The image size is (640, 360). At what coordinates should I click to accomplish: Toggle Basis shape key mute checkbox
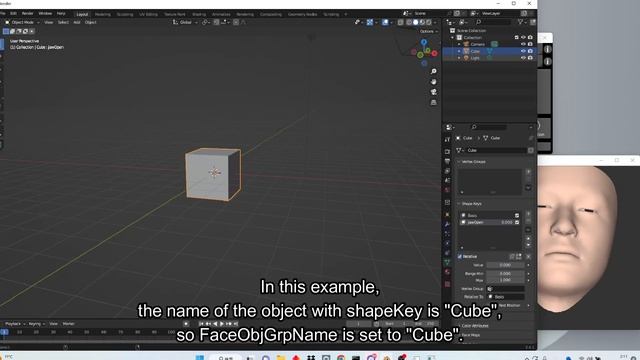517,216
